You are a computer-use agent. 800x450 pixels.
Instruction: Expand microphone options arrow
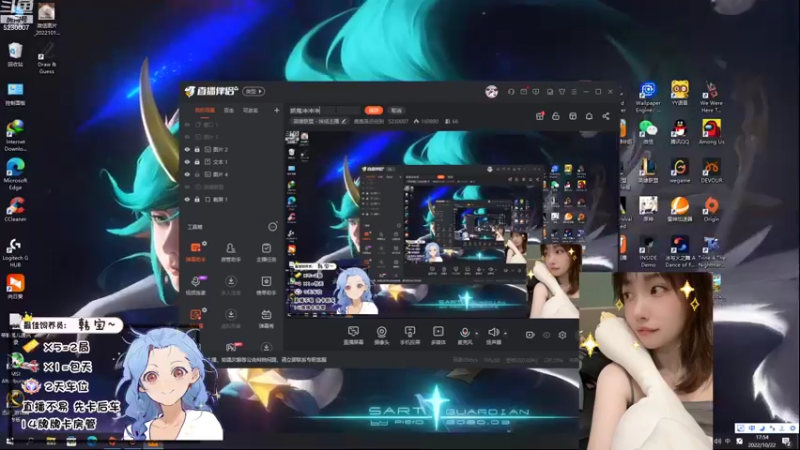click(477, 334)
